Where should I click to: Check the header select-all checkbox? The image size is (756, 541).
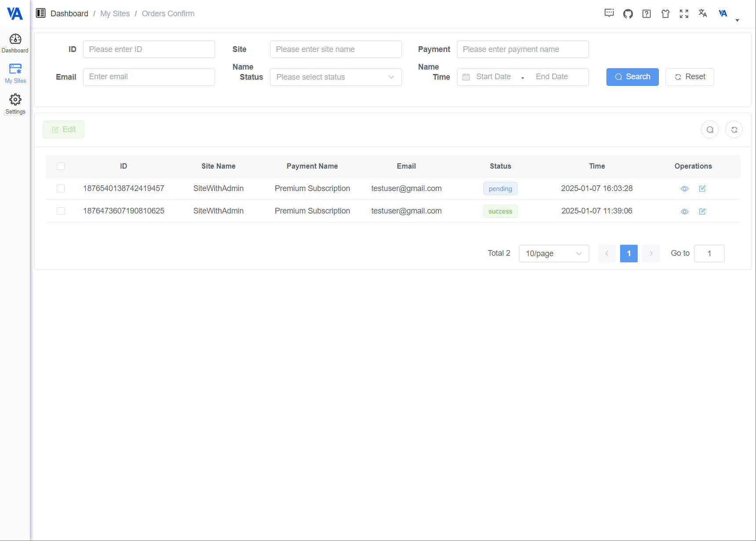[x=61, y=166]
